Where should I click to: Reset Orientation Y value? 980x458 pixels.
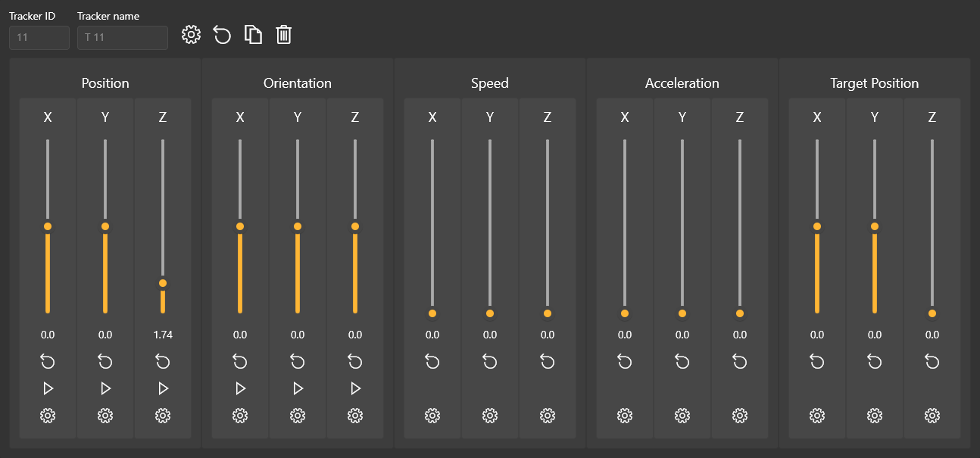pyautogui.click(x=298, y=361)
